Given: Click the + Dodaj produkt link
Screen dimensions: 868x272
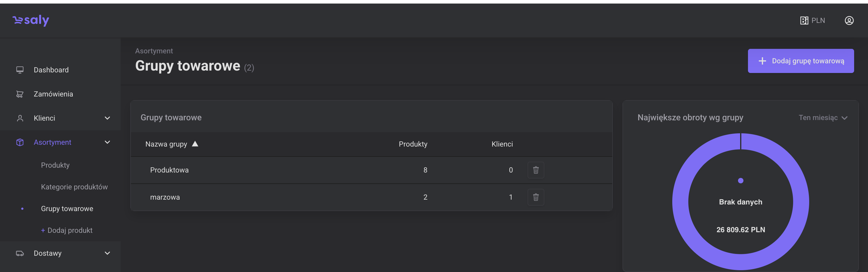Looking at the screenshot, I should click(67, 230).
